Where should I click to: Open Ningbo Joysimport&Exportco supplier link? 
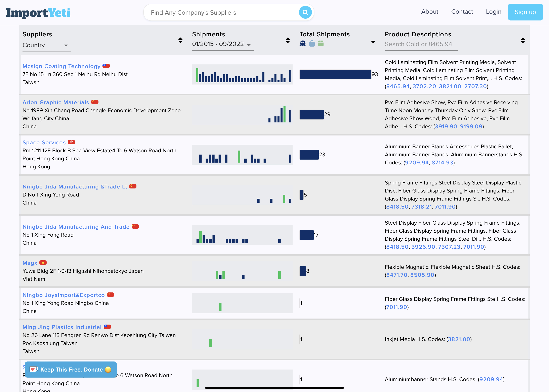[64, 295]
